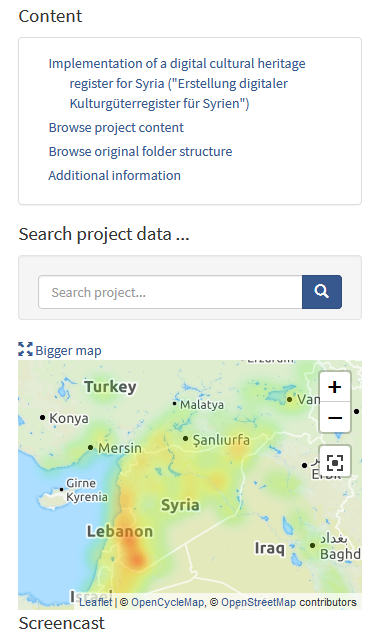Click the Turkey label on the map
The height and width of the screenshot is (637, 378).
point(110,386)
